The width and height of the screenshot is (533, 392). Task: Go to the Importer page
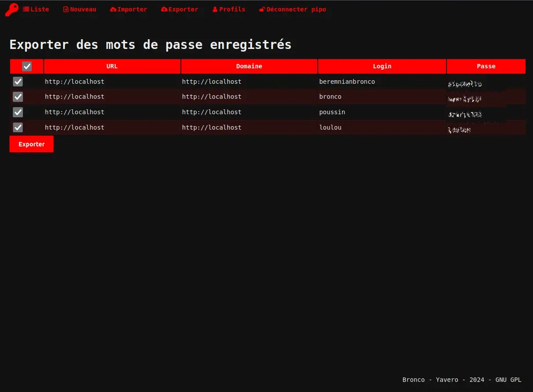coord(128,9)
